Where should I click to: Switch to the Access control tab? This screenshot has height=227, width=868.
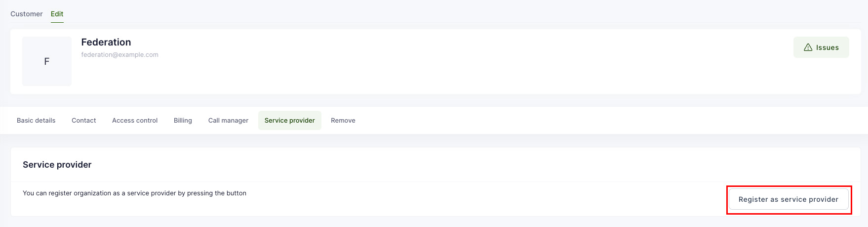pyautogui.click(x=135, y=120)
